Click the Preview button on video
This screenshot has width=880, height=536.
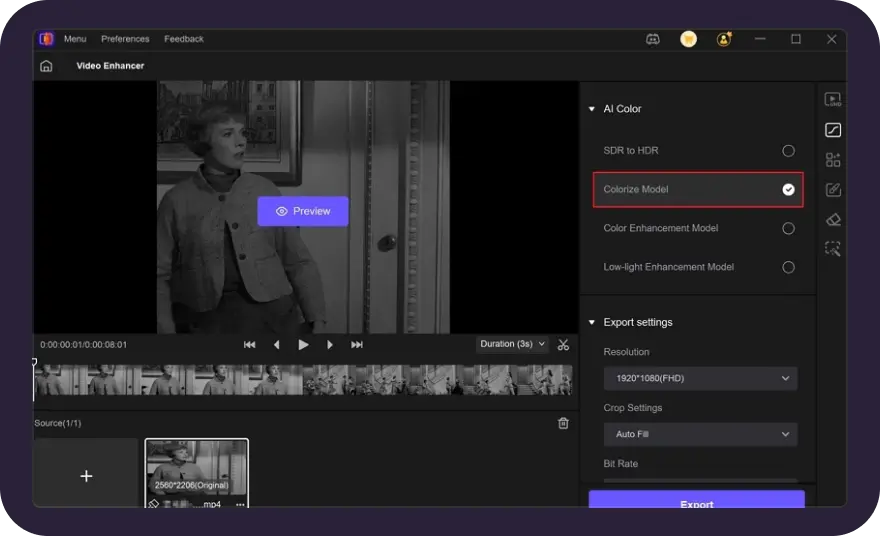pyautogui.click(x=303, y=211)
